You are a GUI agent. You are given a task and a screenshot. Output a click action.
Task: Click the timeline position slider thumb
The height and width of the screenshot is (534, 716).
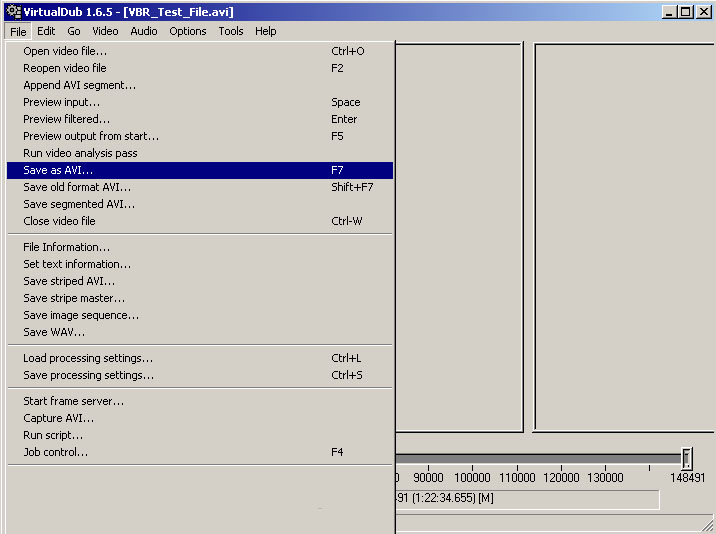point(687,458)
